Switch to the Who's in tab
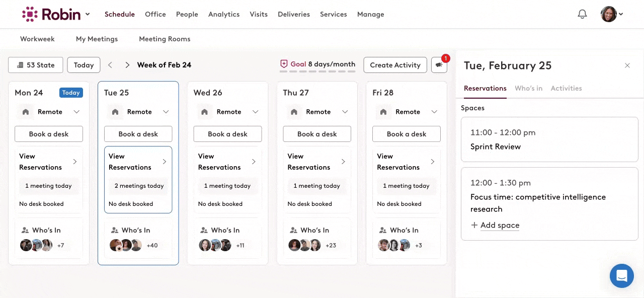 [x=528, y=88]
